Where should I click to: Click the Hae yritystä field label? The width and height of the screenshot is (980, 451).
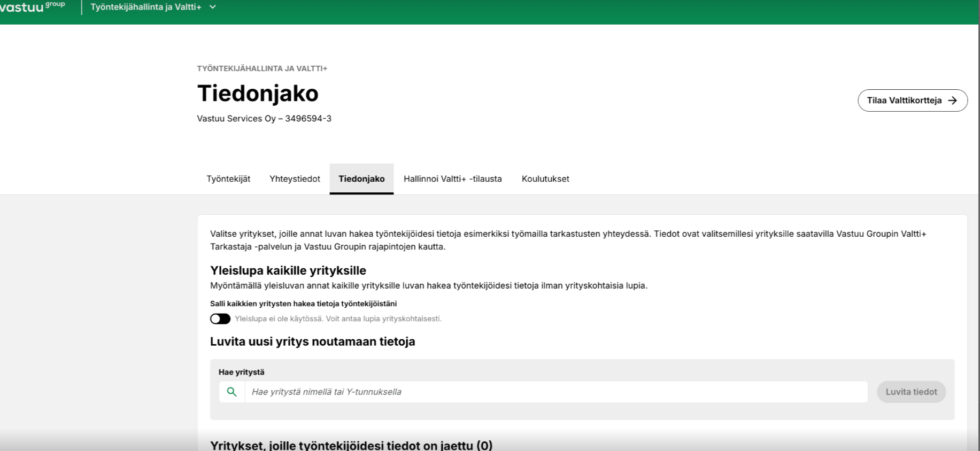241,372
